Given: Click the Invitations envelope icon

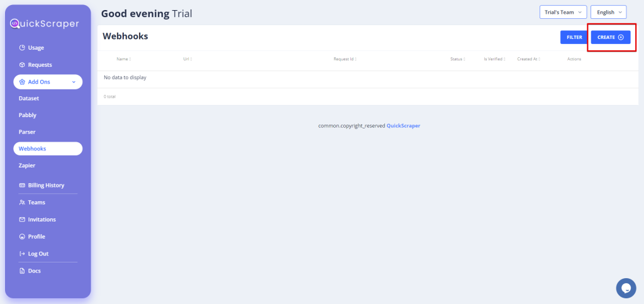Looking at the screenshot, I should tap(22, 220).
